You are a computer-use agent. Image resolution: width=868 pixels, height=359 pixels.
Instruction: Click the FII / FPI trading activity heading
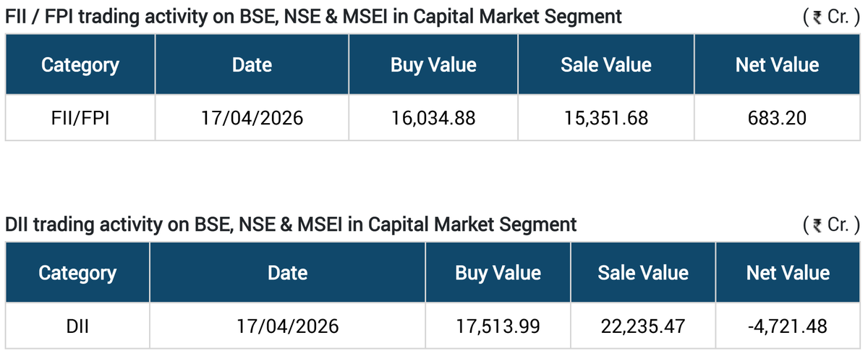(x=313, y=17)
